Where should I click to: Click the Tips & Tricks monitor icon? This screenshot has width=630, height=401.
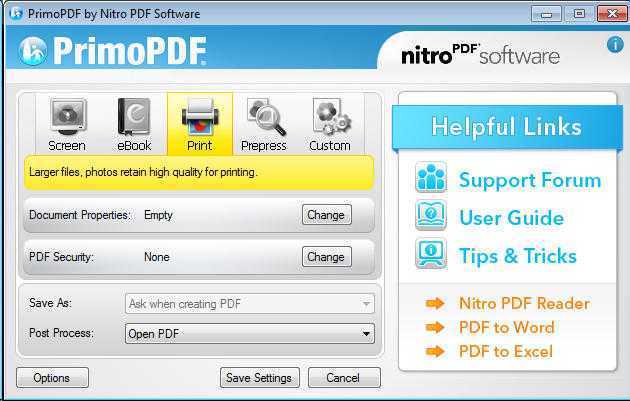click(431, 253)
